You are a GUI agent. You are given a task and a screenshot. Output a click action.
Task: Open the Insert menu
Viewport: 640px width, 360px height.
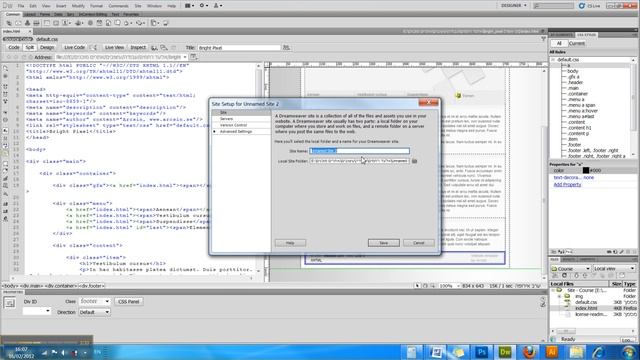tap(61, 6)
